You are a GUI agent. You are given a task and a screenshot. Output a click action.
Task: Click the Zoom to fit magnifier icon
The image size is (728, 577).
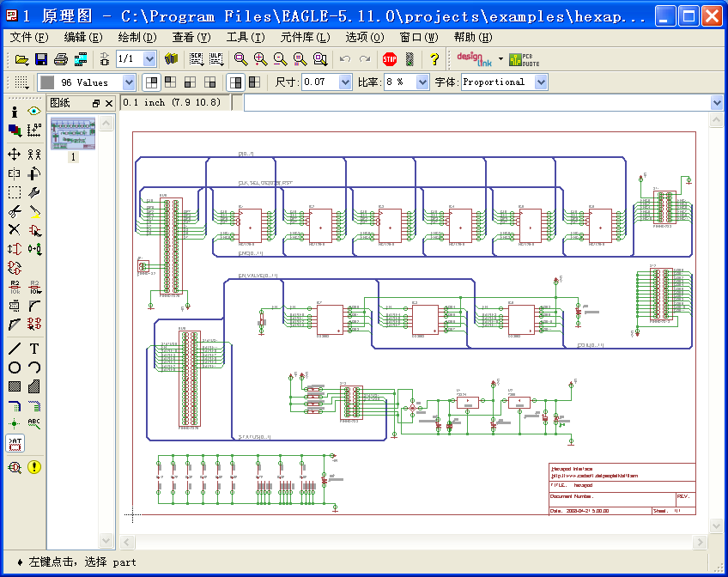(x=240, y=59)
